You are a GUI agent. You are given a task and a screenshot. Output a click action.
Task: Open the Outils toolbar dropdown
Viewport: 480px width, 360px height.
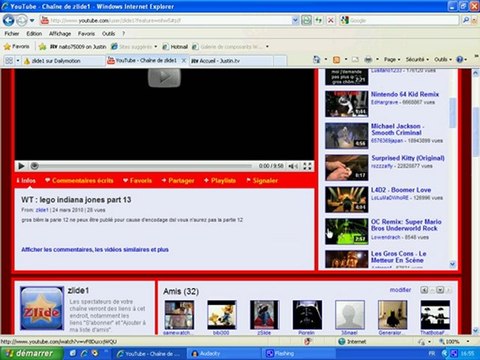[443, 60]
